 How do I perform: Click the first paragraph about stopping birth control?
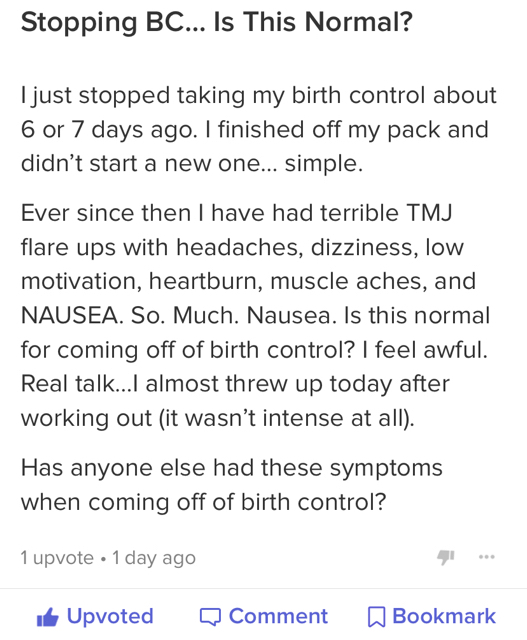pyautogui.click(x=259, y=129)
